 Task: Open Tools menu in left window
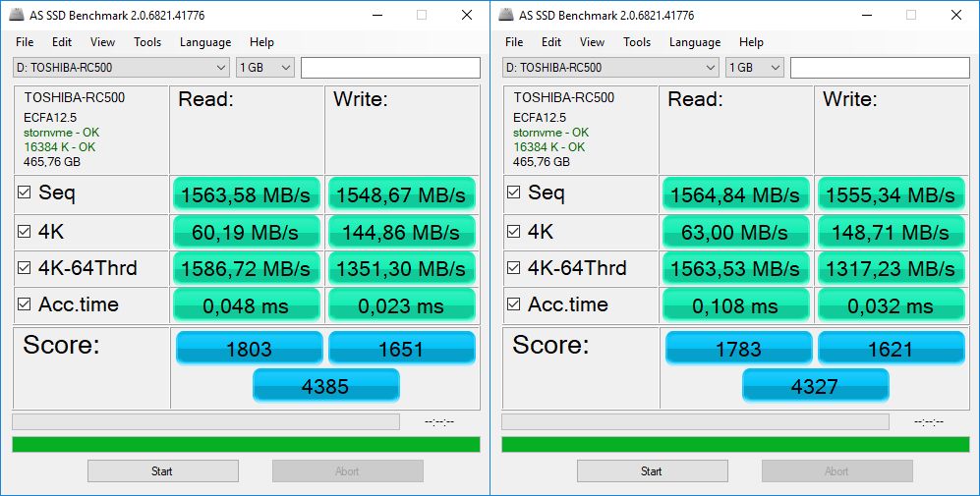click(x=147, y=42)
